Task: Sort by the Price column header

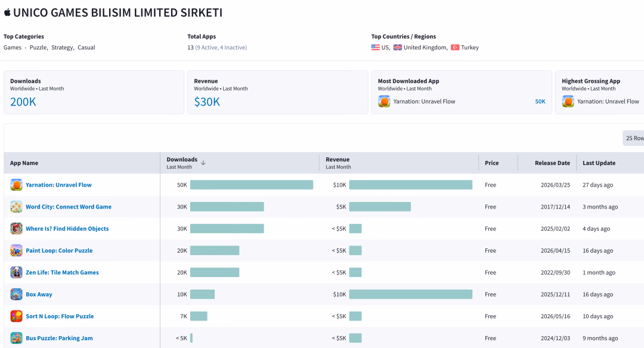Action: pos(491,163)
